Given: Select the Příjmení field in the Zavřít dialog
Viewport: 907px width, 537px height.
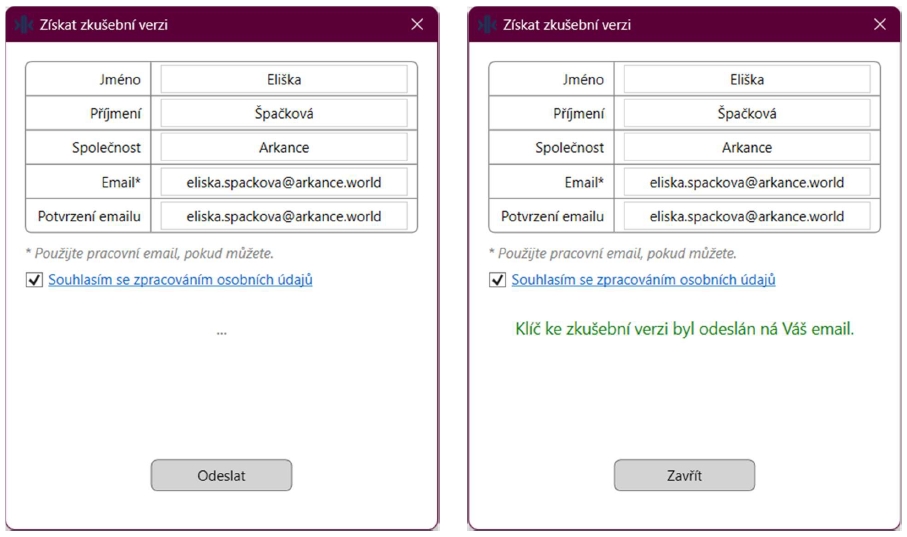Looking at the screenshot, I should point(746,113).
